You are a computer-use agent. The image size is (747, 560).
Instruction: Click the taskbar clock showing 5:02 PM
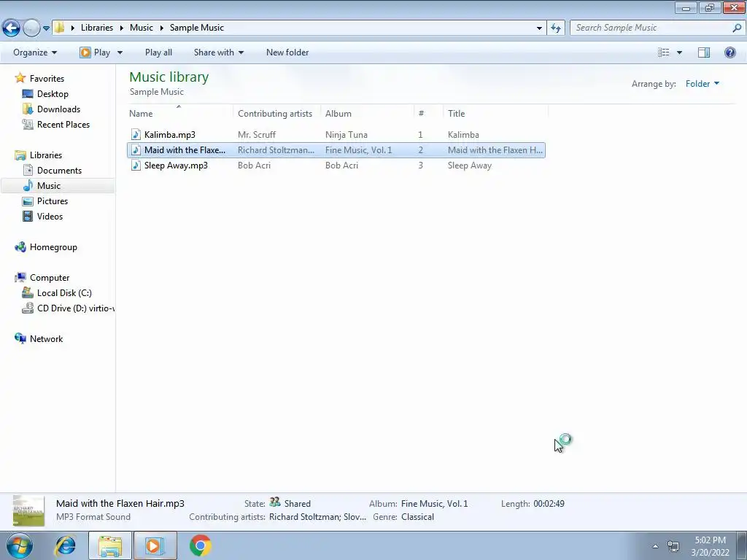[x=710, y=546]
